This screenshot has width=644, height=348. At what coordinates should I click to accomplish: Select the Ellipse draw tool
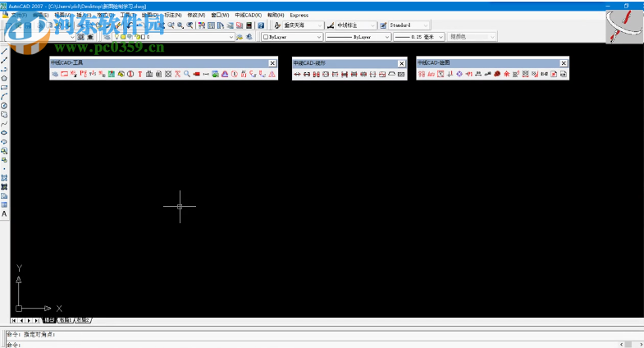tap(4, 132)
